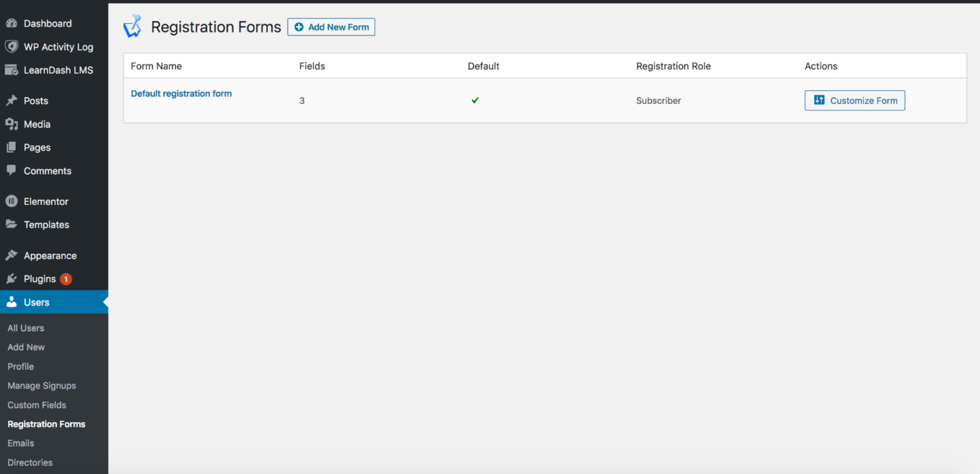Click the Registration Forms plugin logo
The height and width of the screenshot is (474, 980).
tap(132, 26)
